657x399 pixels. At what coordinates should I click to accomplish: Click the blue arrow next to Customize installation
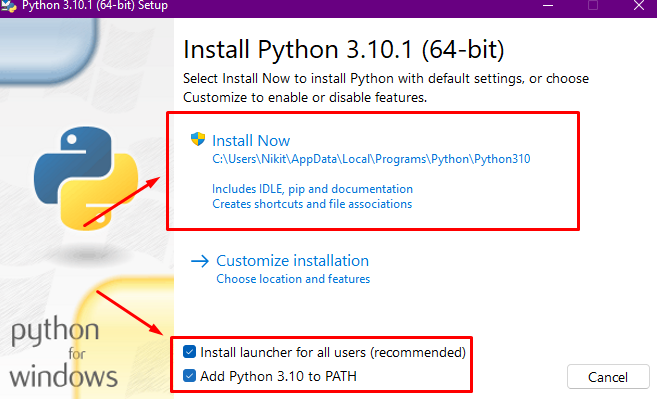200,261
